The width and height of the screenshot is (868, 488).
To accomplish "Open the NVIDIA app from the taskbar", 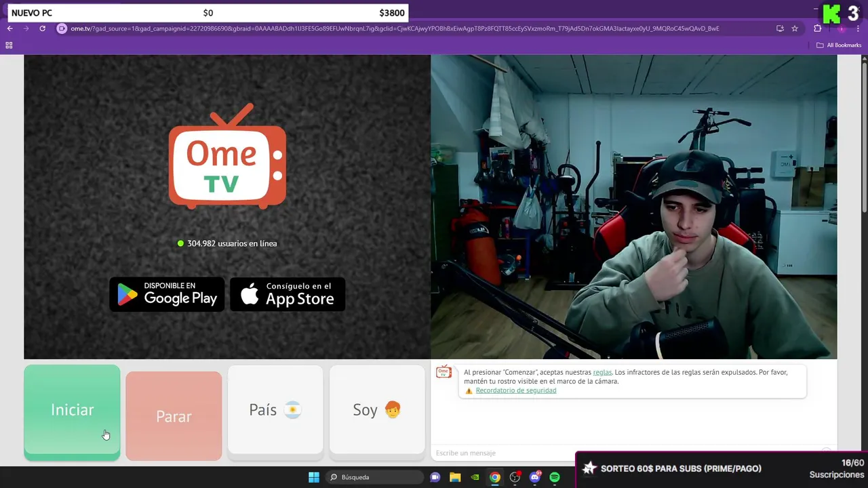I will tap(475, 477).
